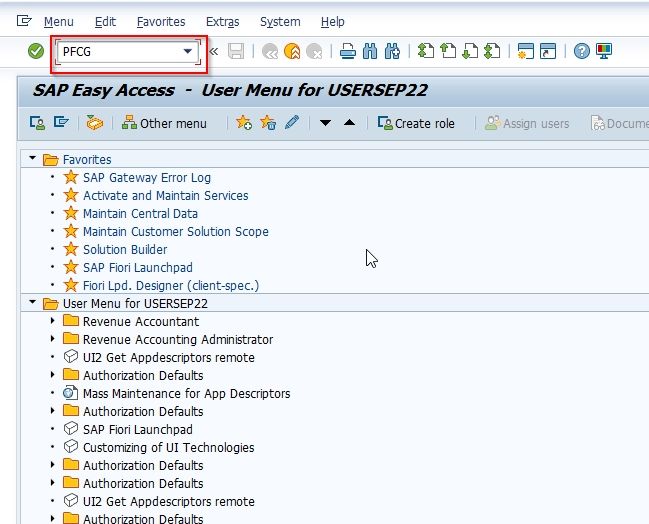Expand the Revenue Accounting Administrator folder
Viewport: 649px width, 524px height.
pos(53,339)
